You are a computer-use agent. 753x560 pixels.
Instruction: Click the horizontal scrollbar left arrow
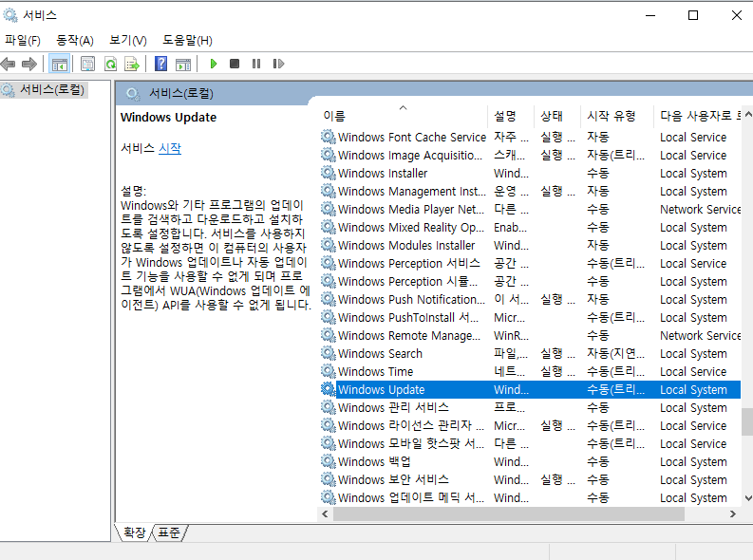click(x=325, y=513)
